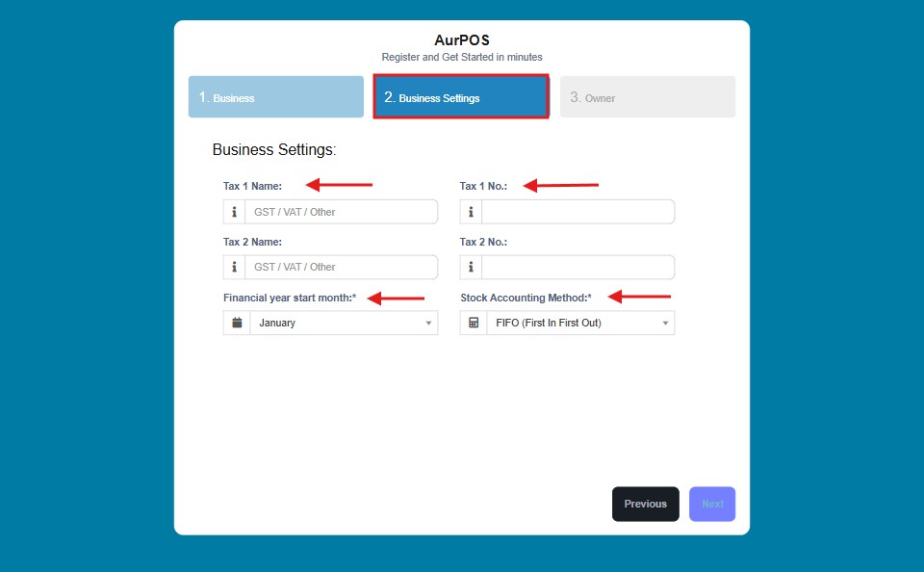Click the calendar icon for financial year month

pos(237,323)
